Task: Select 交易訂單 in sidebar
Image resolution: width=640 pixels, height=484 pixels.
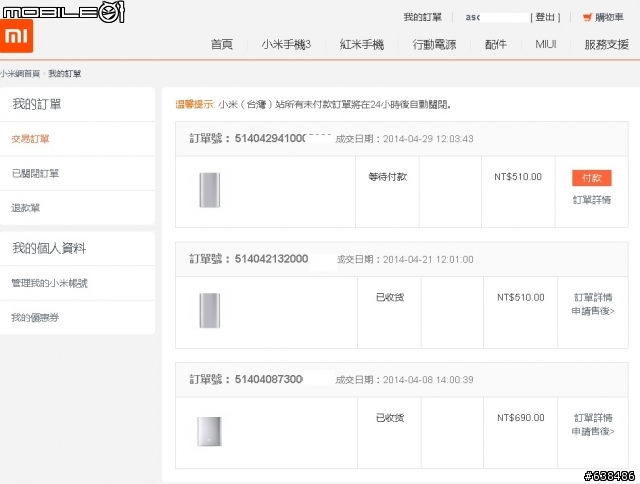Action: click(x=30, y=139)
